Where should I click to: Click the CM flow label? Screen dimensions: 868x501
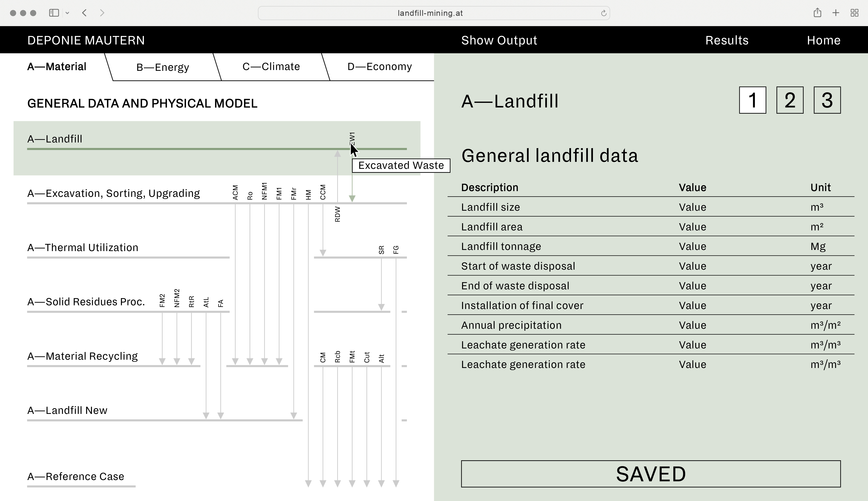323,358
